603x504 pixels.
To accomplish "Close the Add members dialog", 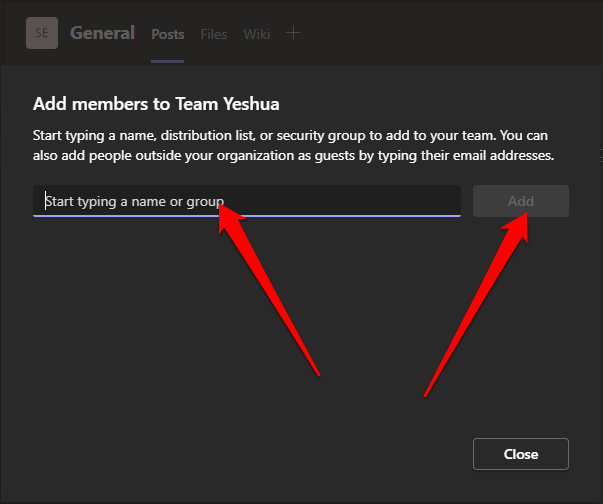I will pos(520,454).
